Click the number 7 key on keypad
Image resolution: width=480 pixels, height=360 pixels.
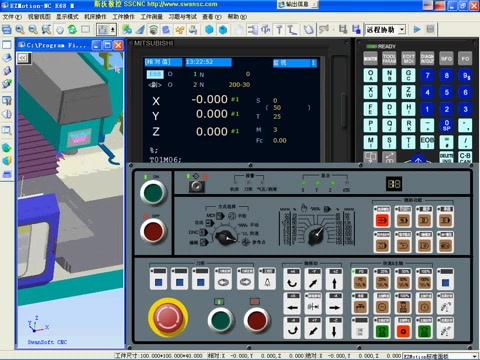(427, 75)
